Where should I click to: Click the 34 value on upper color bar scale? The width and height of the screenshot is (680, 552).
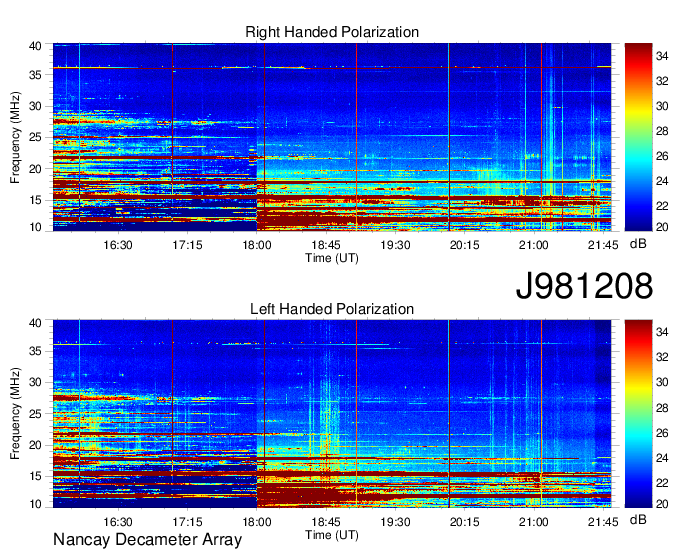click(662, 56)
